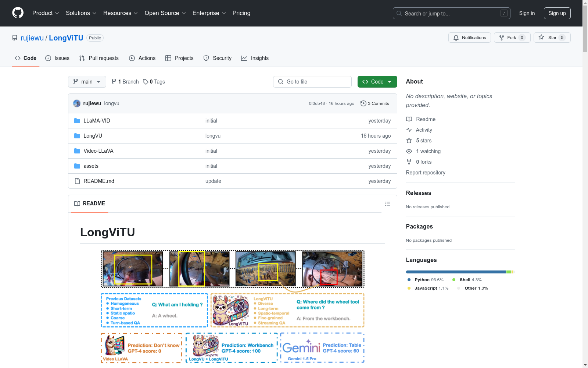The width and height of the screenshot is (588, 368).
Task: Select the README tab heading
Action: [90, 204]
